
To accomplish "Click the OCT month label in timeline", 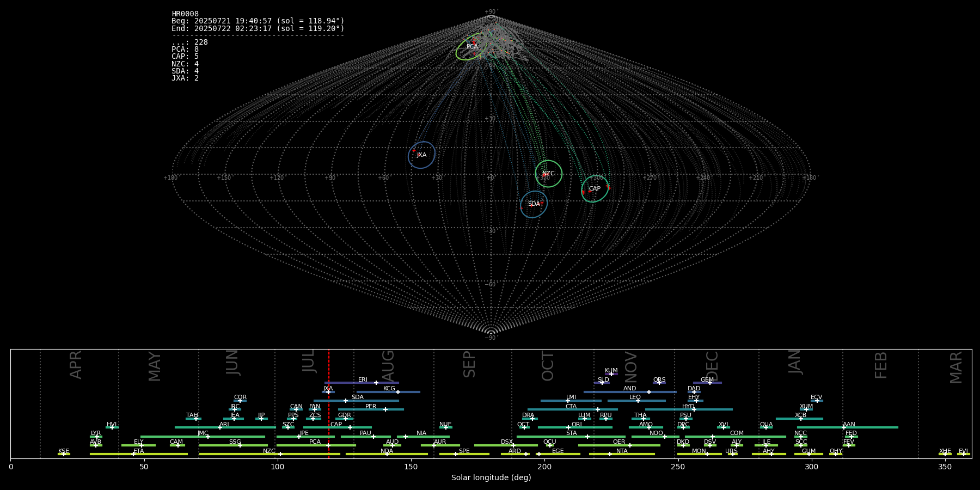I will (x=548, y=366).
